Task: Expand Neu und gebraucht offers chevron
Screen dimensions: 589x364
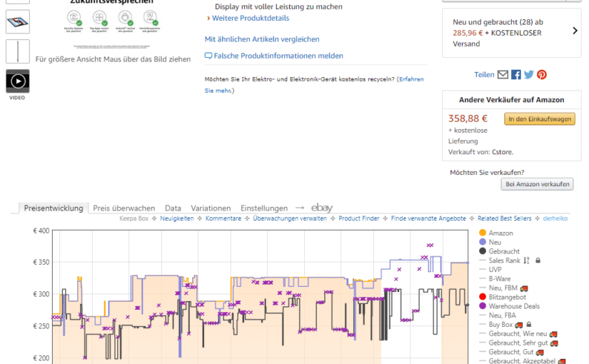Action: 575,31
